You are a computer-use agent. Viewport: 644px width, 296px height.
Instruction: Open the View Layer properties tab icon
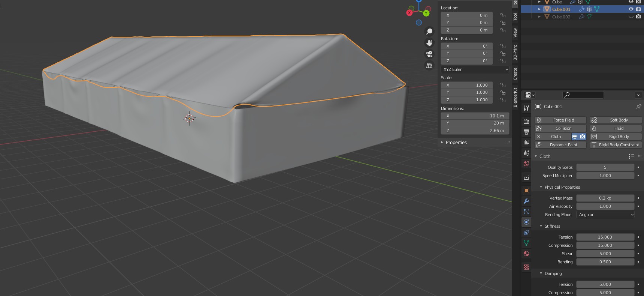point(526,143)
